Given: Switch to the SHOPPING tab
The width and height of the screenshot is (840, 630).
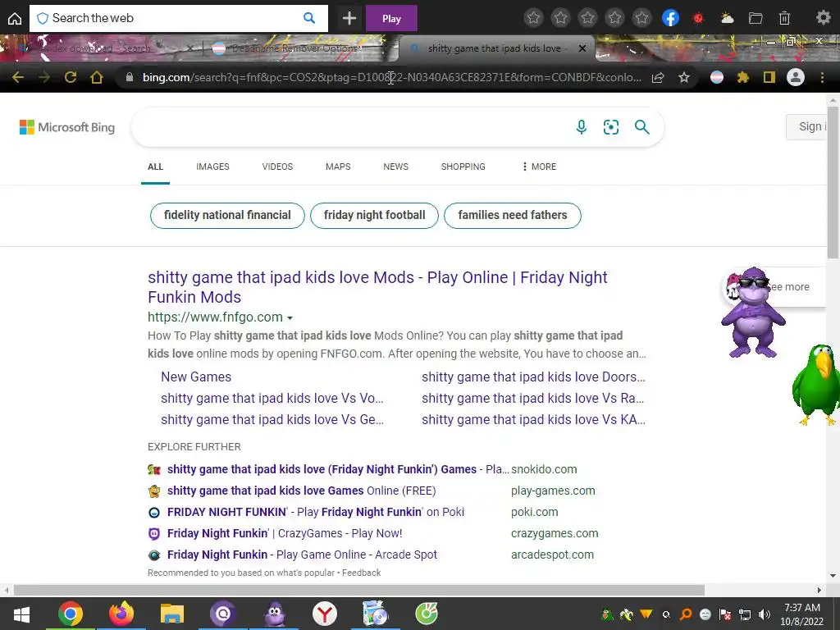Looking at the screenshot, I should (x=463, y=167).
